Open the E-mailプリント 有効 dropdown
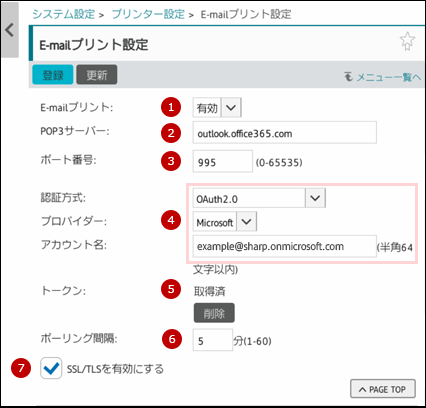This screenshot has height=408, width=426. (x=217, y=107)
